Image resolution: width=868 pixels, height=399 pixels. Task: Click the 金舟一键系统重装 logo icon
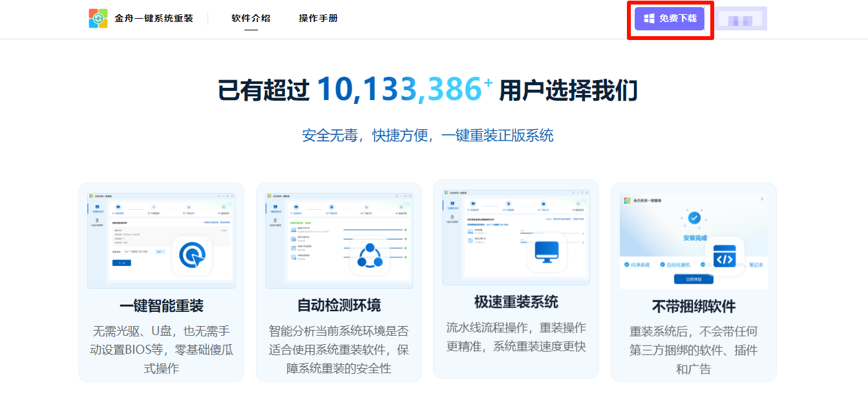(98, 19)
